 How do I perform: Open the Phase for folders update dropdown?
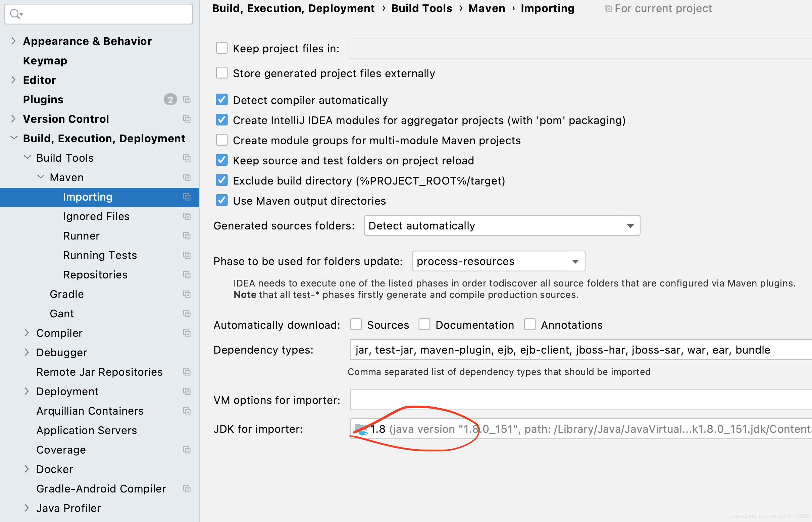coord(499,261)
